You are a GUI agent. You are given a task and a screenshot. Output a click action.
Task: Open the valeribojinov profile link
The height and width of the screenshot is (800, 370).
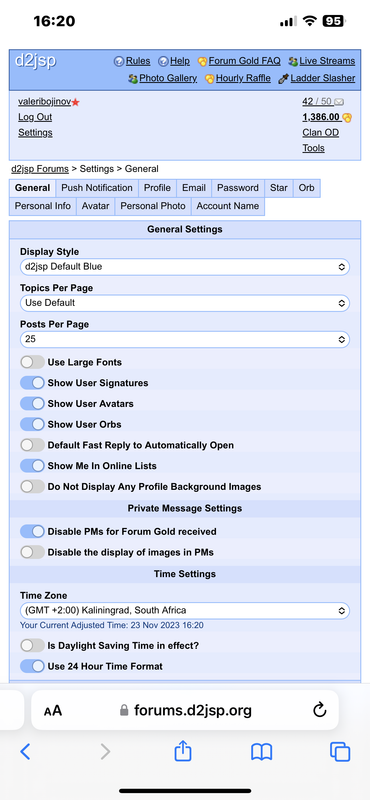(x=44, y=102)
